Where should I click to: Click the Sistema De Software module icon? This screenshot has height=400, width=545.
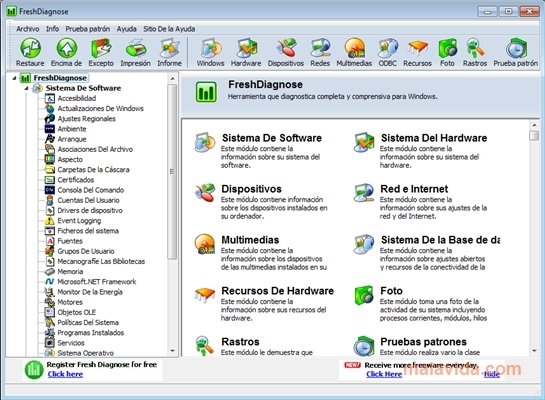pos(205,142)
